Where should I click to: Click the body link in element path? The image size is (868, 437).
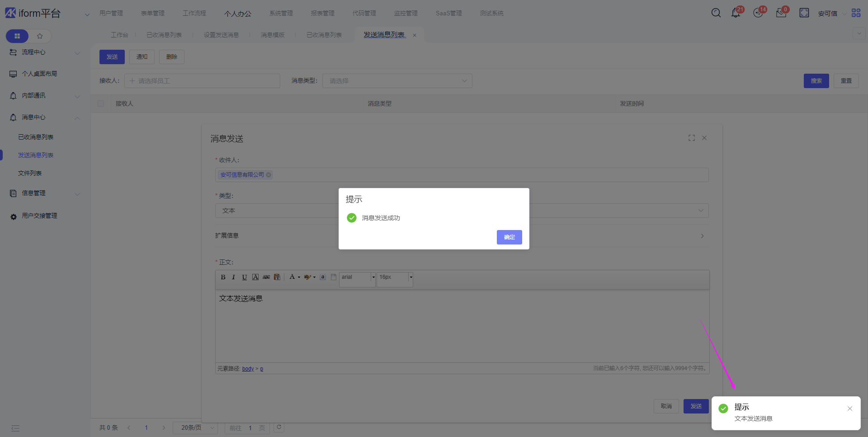tap(248, 369)
